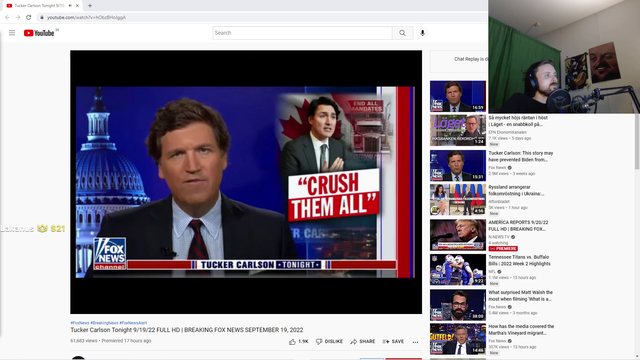The height and width of the screenshot is (360, 640).
Task: Open the Gutfeld 14:46 thumbnail
Action: (458, 339)
